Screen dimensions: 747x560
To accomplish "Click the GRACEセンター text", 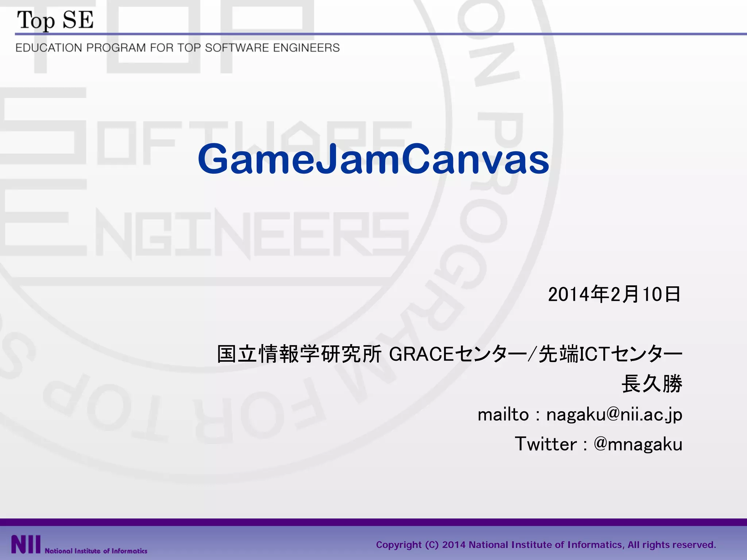I will click(458, 354).
